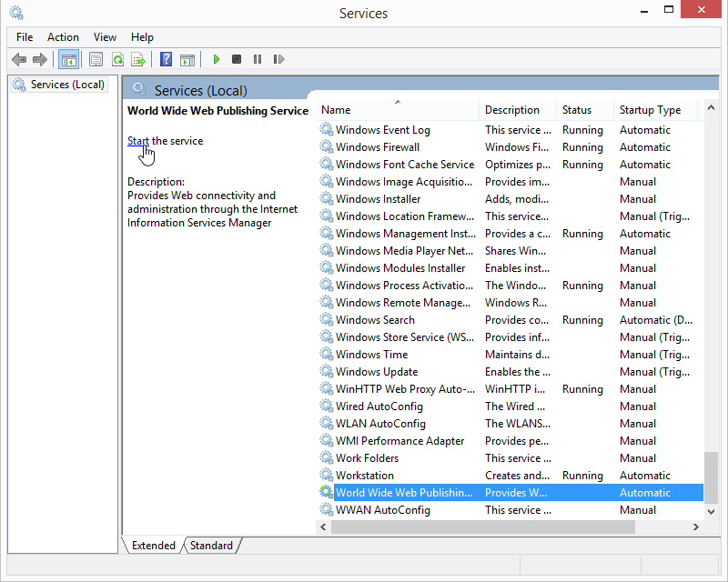
Task: Click the Pause Service toolbar icon
Action: click(258, 59)
